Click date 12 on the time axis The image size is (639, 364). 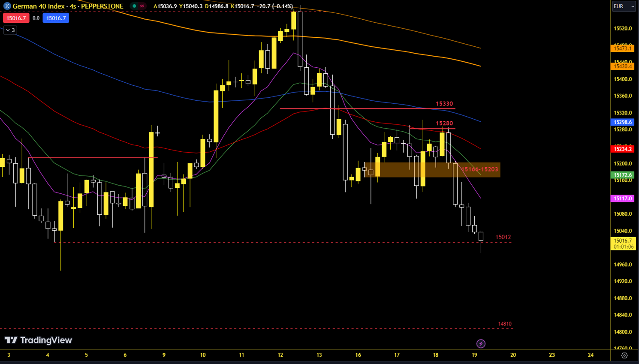pyautogui.click(x=280, y=355)
